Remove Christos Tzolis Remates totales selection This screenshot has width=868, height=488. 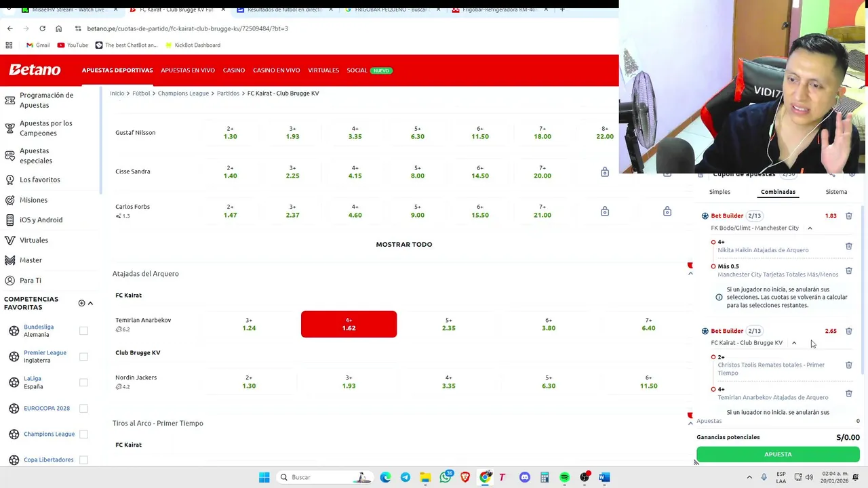click(848, 365)
